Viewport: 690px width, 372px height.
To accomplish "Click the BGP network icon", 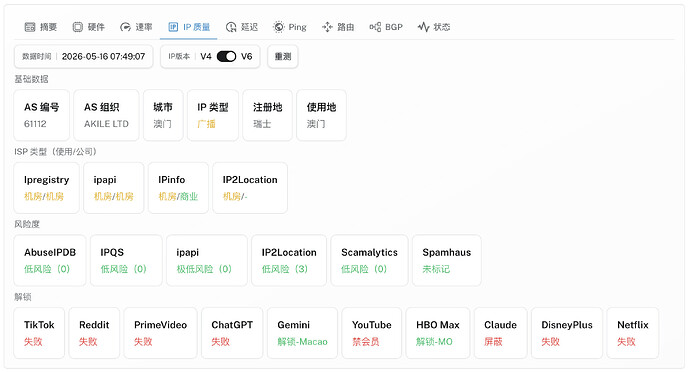I will tap(375, 27).
